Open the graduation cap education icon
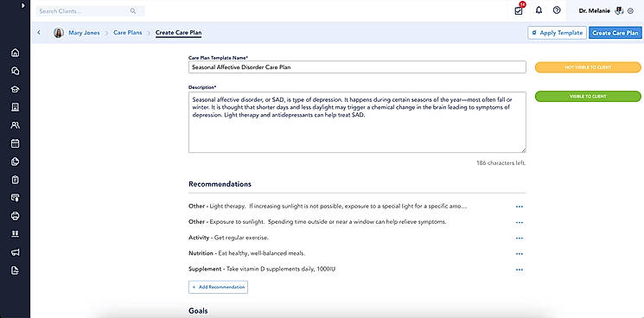This screenshot has width=644, height=318. [x=16, y=89]
